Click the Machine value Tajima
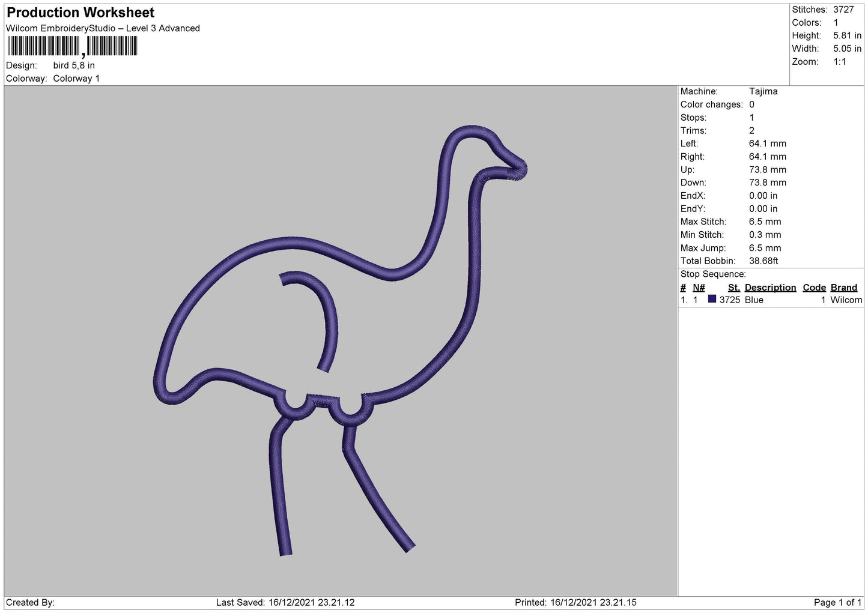 pos(763,91)
